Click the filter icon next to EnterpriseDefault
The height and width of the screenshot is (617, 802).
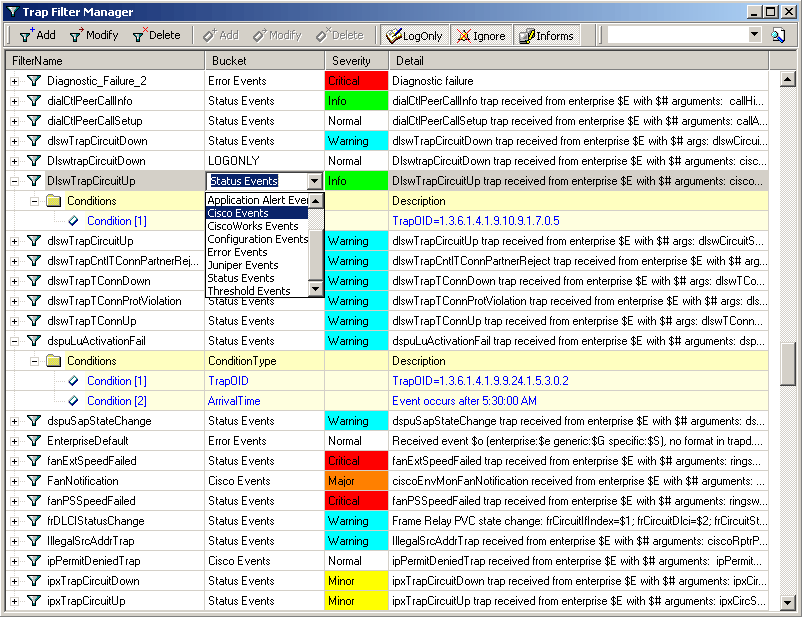click(x=34, y=441)
